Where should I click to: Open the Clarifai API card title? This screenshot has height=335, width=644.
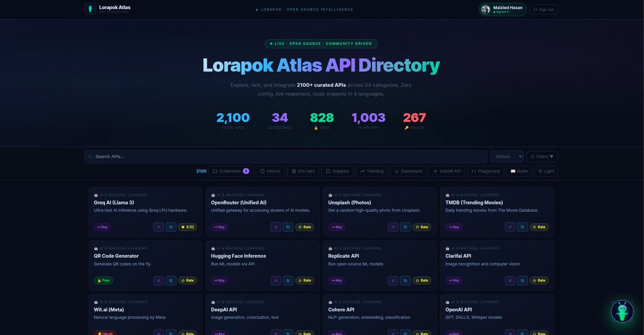tap(458, 256)
